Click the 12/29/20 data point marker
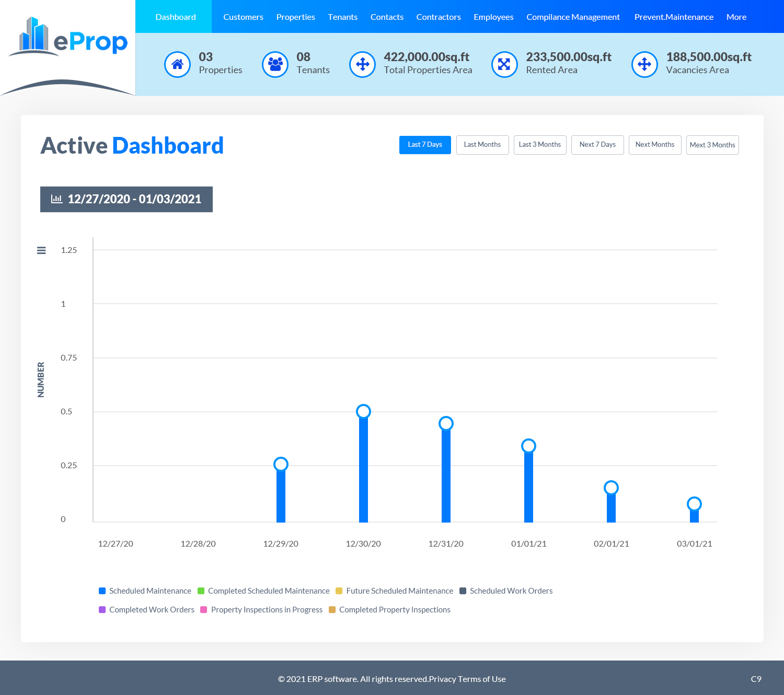The height and width of the screenshot is (695, 784). (x=281, y=464)
